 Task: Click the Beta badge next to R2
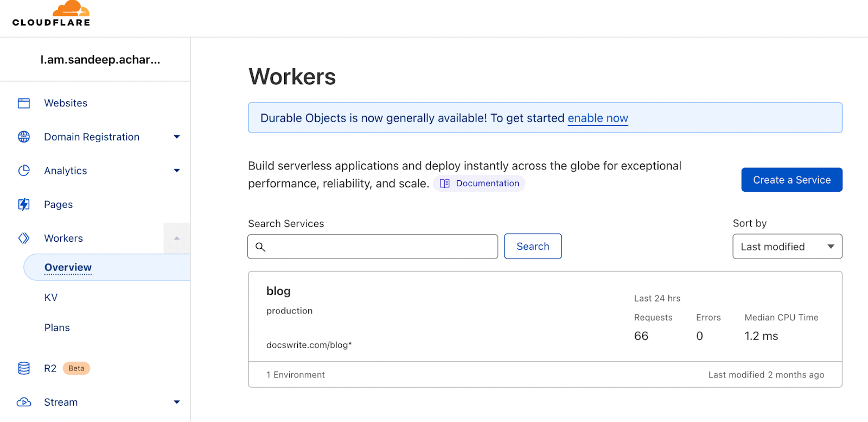[x=76, y=368]
